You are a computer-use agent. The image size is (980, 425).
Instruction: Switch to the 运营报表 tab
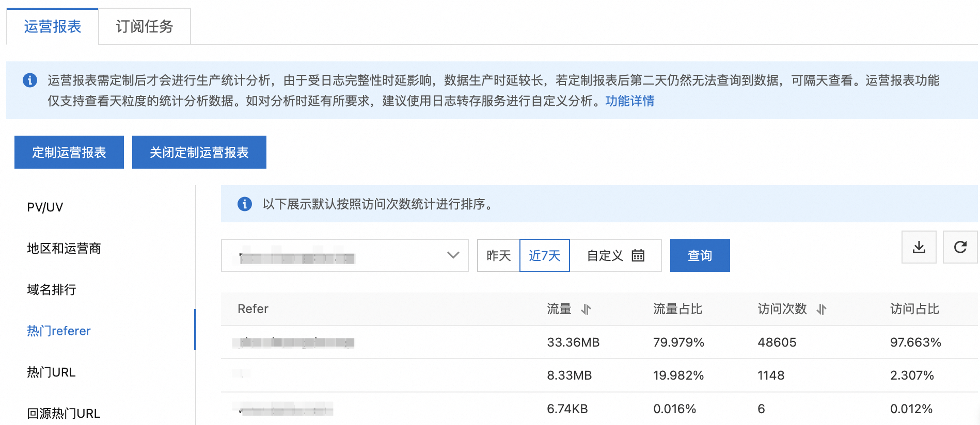click(x=53, y=27)
